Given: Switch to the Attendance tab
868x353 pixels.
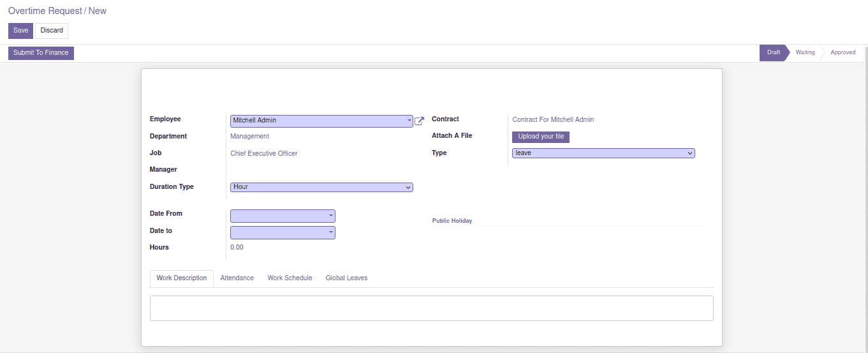Looking at the screenshot, I should click(237, 278).
